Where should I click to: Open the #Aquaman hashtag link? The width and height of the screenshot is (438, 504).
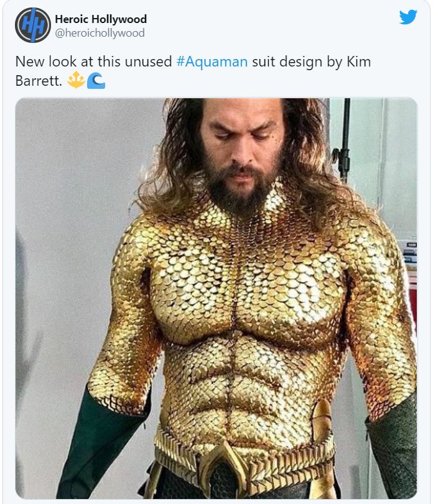[x=212, y=62]
